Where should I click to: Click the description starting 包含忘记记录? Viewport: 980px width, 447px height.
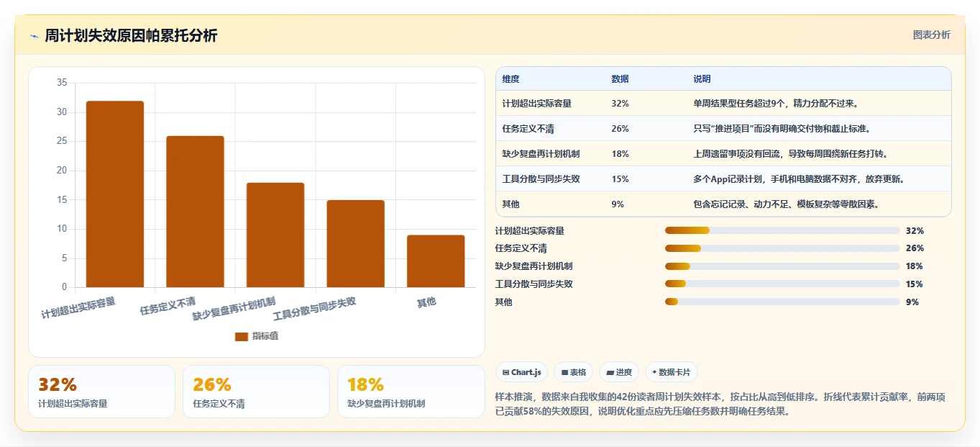[786, 204]
